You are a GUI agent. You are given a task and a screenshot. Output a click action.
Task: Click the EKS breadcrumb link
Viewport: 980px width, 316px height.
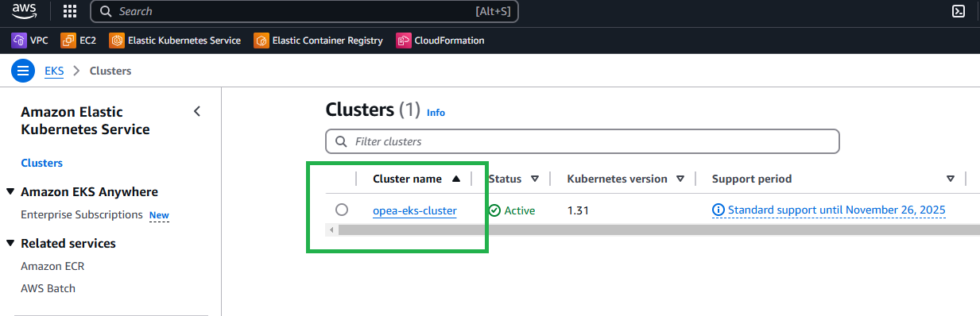point(54,71)
